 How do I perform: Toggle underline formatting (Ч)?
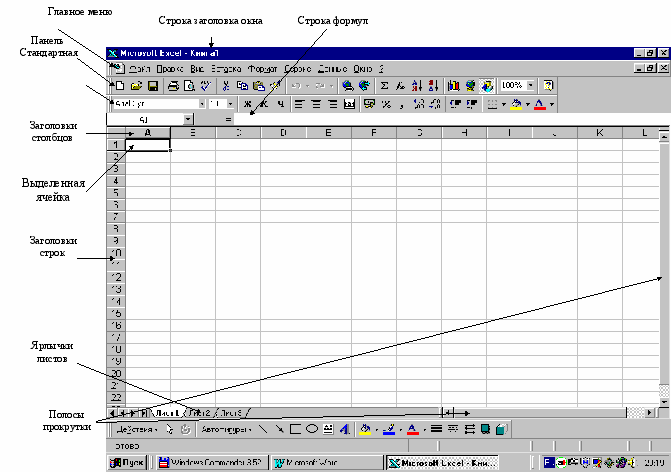click(281, 104)
